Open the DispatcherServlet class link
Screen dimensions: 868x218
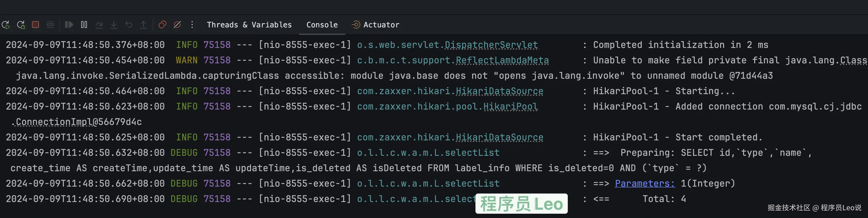pyautogui.click(x=491, y=45)
